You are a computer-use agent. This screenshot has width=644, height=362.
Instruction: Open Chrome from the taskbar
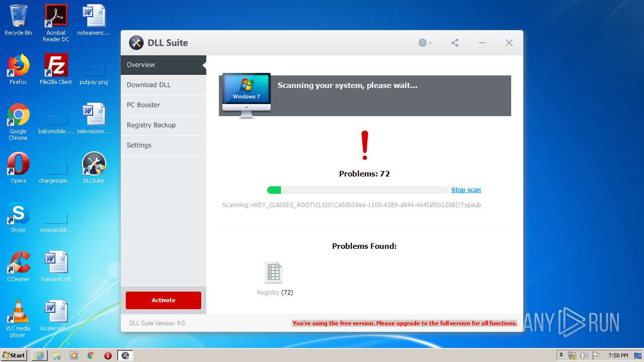pos(91,355)
